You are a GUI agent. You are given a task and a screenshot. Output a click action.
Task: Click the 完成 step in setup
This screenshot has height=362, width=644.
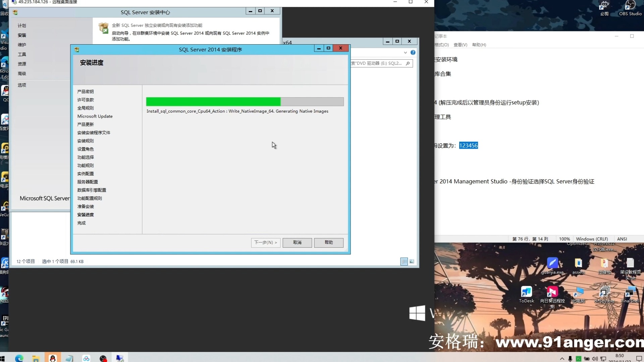click(x=81, y=223)
